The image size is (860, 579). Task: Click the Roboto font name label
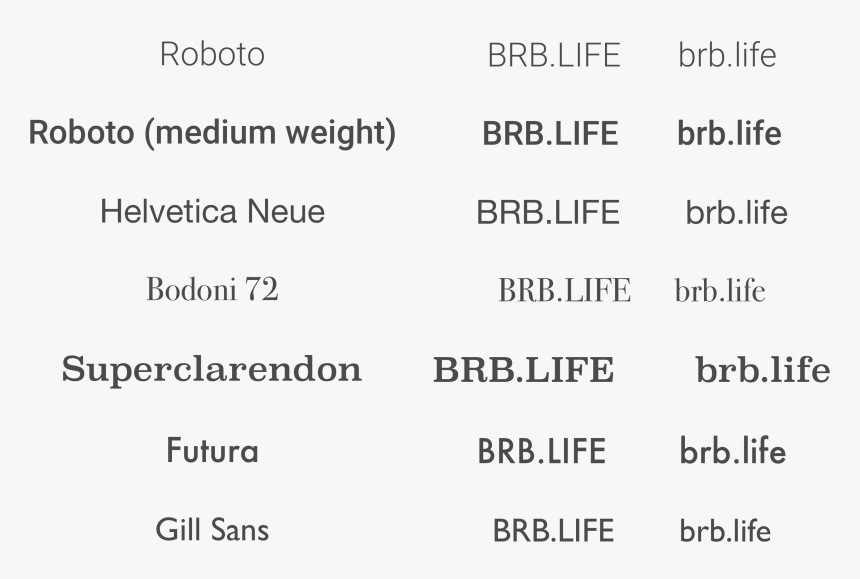(212, 54)
